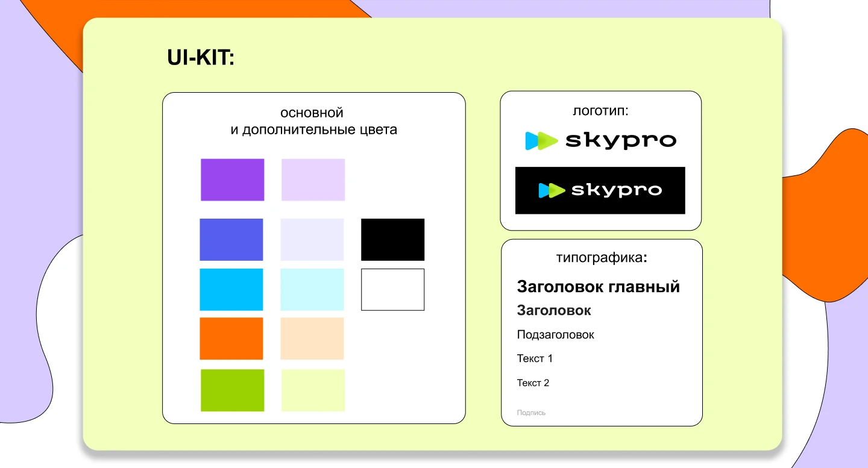Screen dimensions: 868x468
Task: Select the pale lavender color swatch
Action: 313,179
